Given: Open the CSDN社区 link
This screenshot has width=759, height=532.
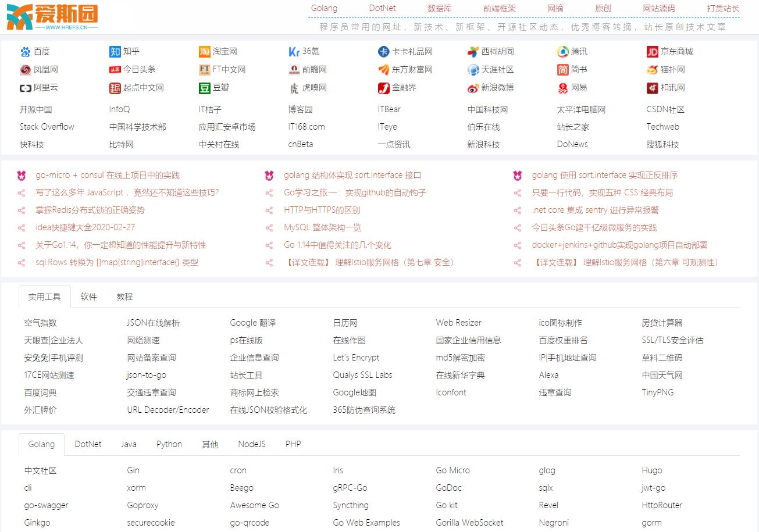Looking at the screenshot, I should [x=665, y=109].
